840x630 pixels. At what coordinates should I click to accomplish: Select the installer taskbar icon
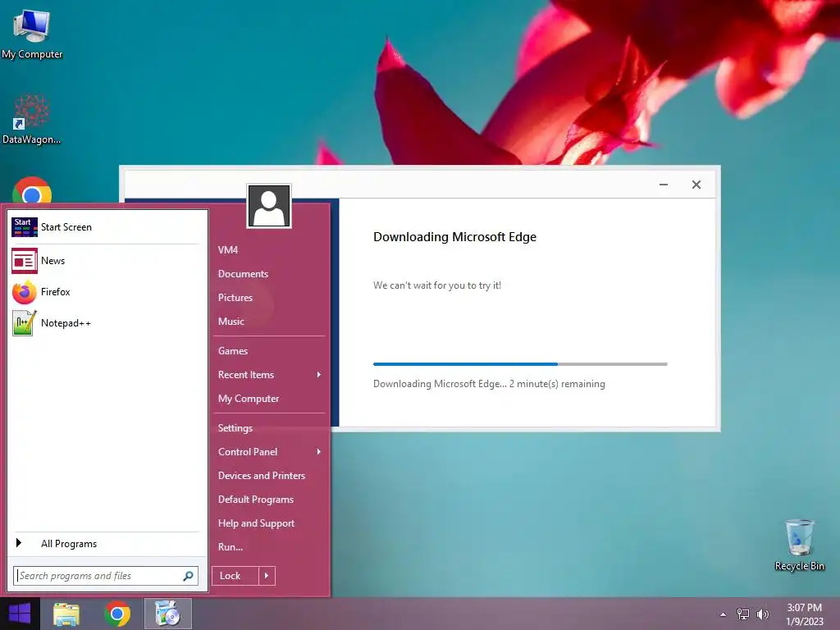(167, 614)
